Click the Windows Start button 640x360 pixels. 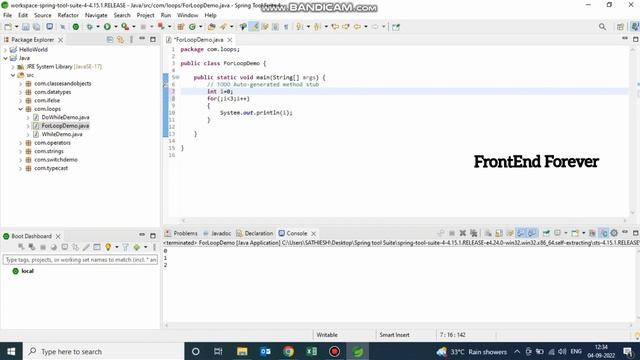click(11, 351)
